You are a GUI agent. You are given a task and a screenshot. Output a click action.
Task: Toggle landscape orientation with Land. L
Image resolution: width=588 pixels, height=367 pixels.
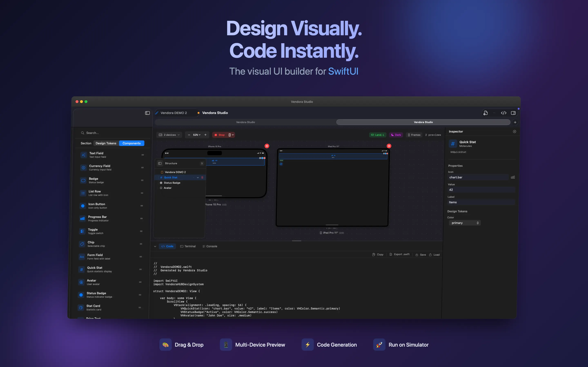click(x=378, y=135)
